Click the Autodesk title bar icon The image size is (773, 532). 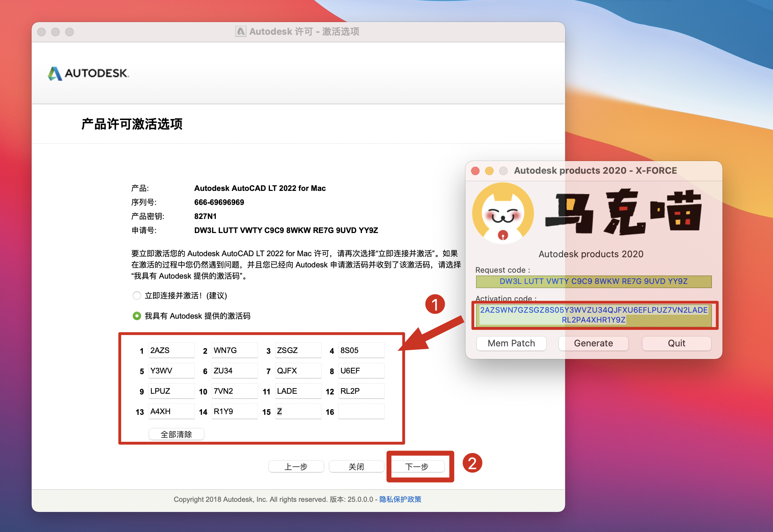(x=240, y=32)
